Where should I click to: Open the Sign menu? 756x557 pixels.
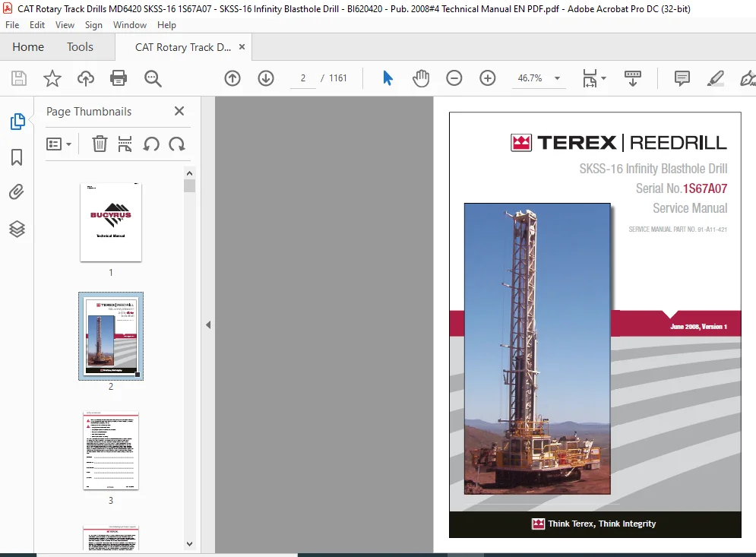(x=93, y=25)
